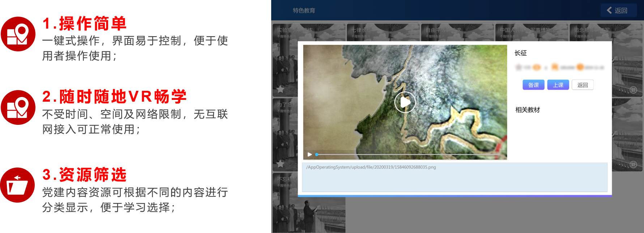Click the heading 3.资源筛选

pyautogui.click(x=84, y=175)
